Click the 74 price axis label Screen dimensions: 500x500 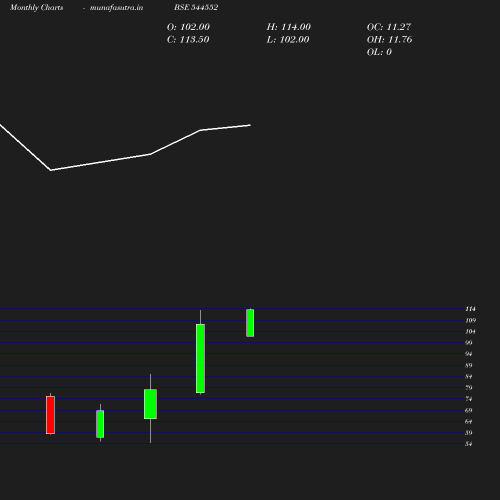(469, 399)
